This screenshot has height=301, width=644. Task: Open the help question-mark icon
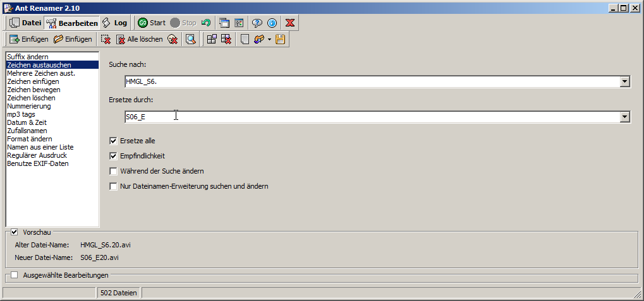pos(257,23)
